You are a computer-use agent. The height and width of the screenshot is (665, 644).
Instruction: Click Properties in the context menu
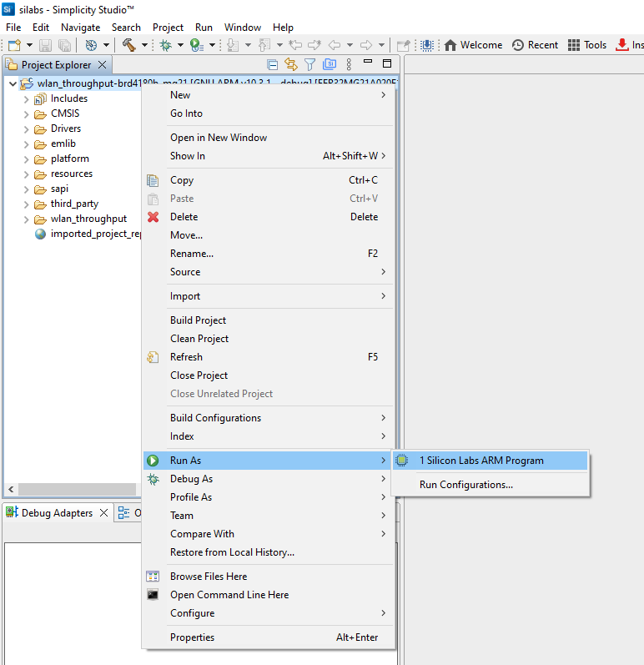[192, 637]
